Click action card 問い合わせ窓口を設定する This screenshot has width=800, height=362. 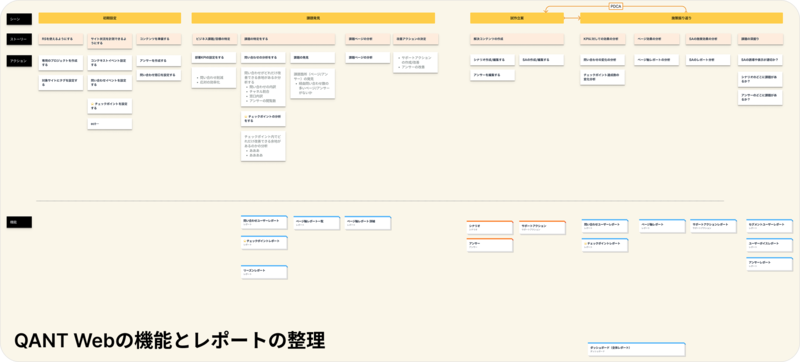tap(159, 75)
